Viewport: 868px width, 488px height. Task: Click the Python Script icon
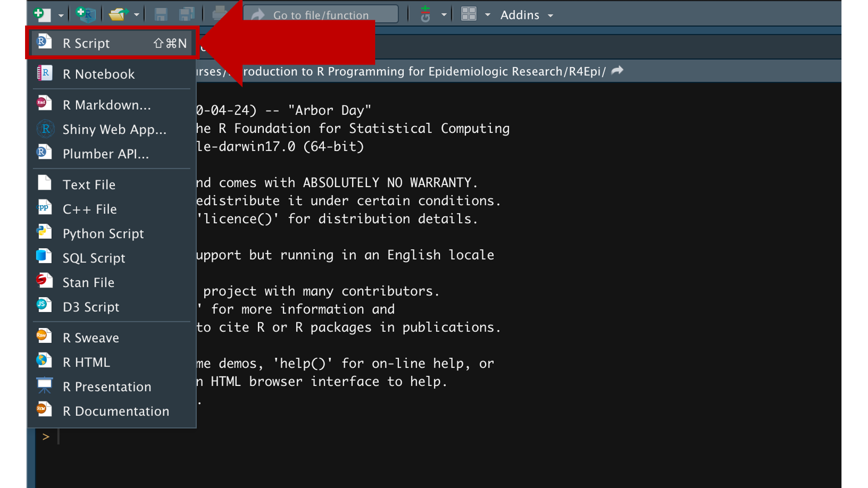(44, 232)
